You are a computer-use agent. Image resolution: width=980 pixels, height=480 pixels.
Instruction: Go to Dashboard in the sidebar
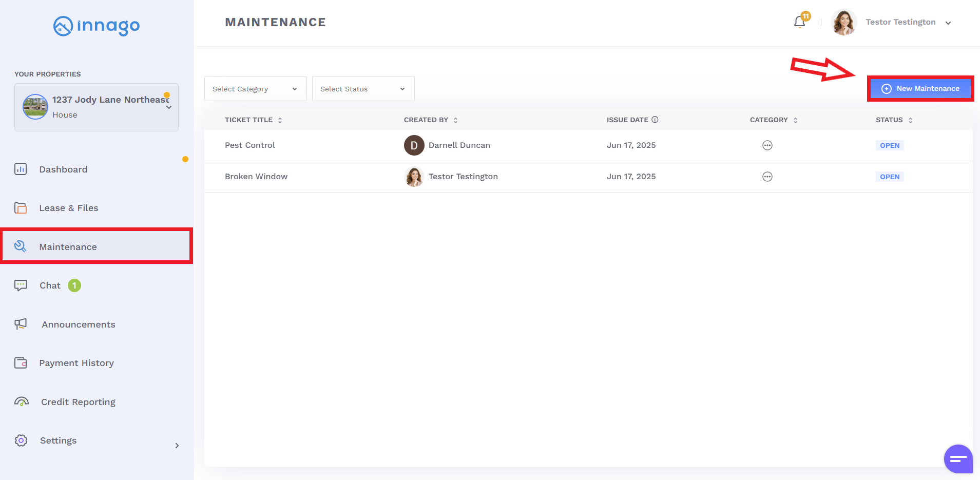[x=63, y=169]
